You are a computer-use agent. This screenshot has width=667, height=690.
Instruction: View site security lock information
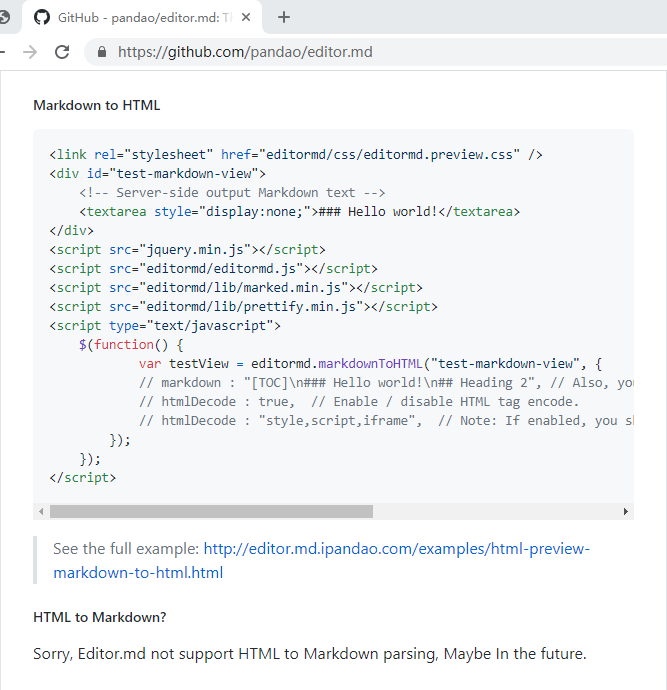(x=102, y=52)
